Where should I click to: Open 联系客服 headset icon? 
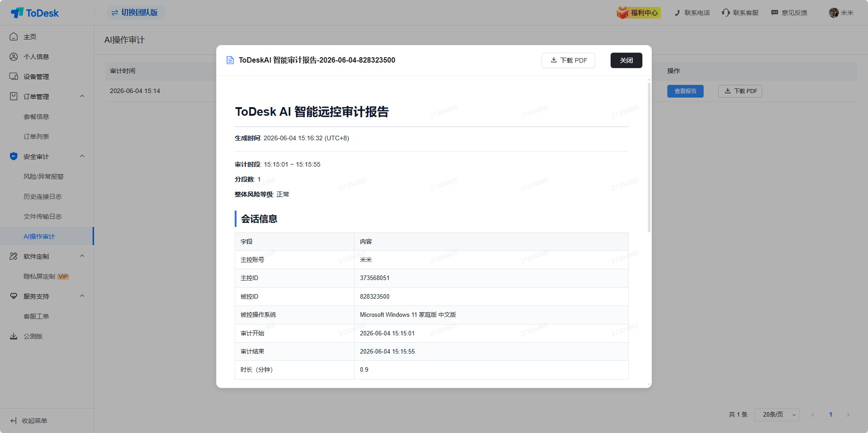coord(726,13)
